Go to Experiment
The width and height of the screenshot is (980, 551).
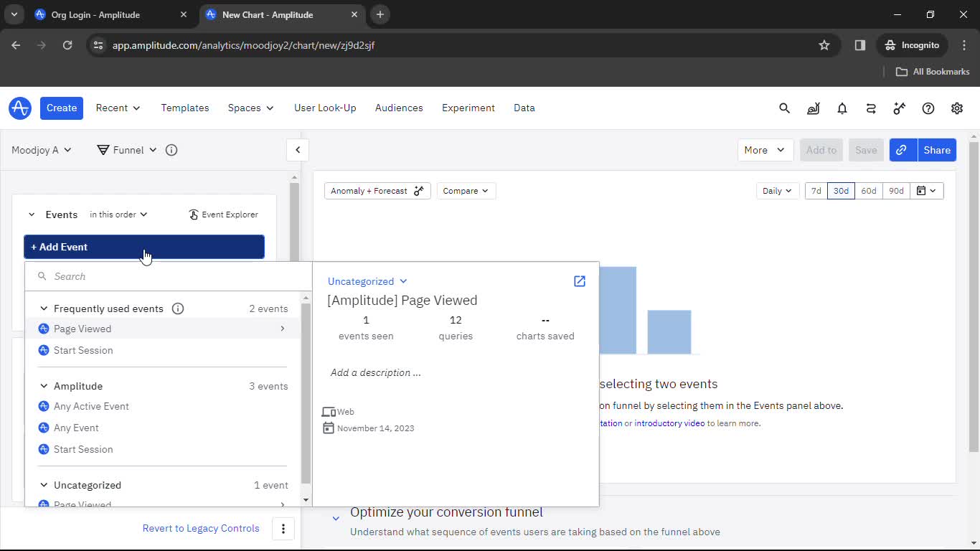click(x=468, y=108)
